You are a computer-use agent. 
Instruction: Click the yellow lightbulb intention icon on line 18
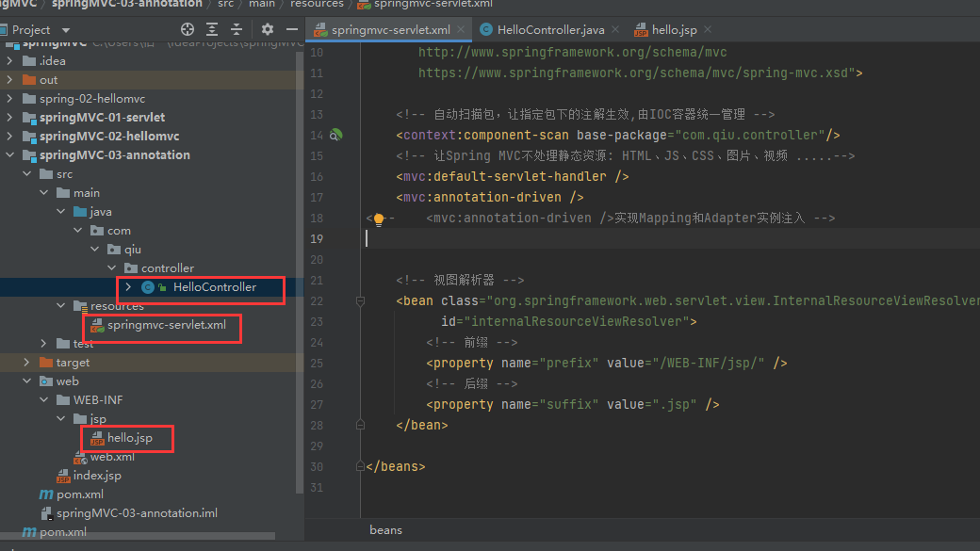[378, 219]
